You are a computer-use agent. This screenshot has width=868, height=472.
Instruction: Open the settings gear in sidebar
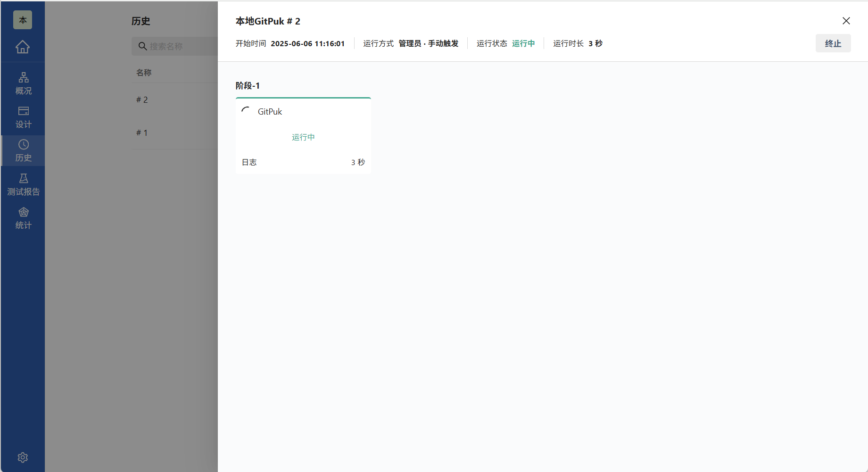(23, 457)
